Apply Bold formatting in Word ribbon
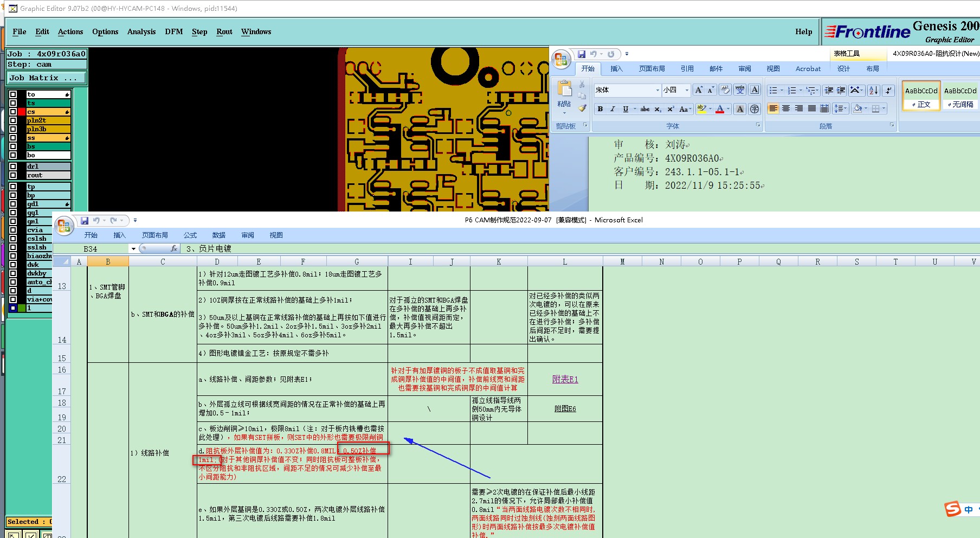This screenshot has height=538, width=980. click(600, 109)
